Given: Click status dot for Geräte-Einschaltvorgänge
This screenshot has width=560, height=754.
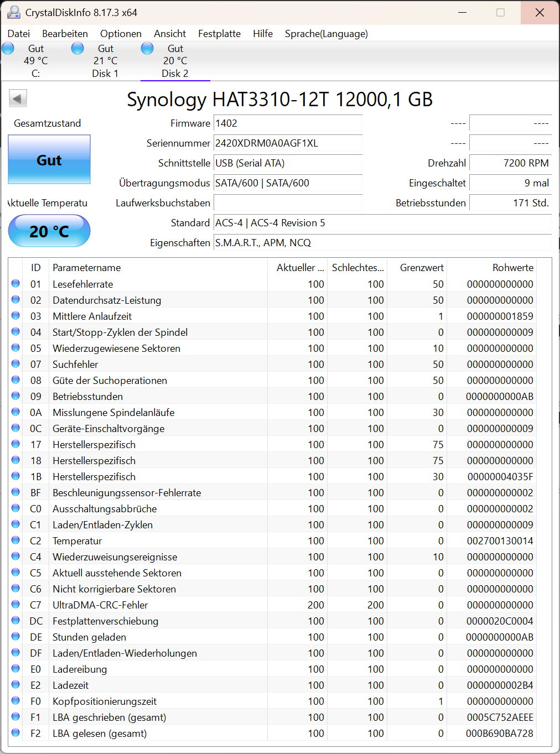Looking at the screenshot, I should point(15,428).
